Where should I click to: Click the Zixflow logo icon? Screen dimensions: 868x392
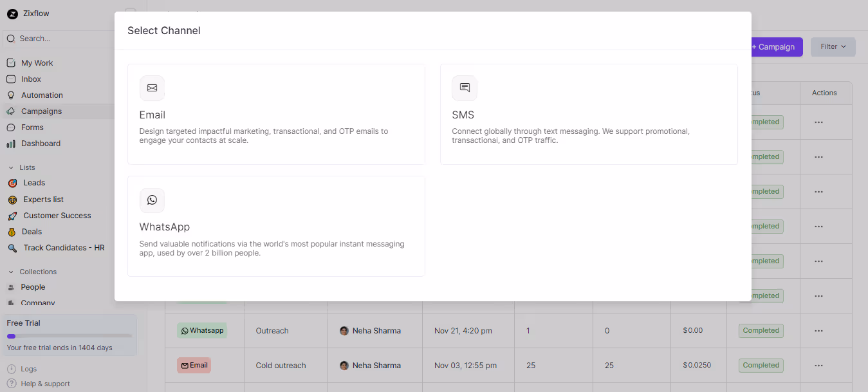point(12,14)
